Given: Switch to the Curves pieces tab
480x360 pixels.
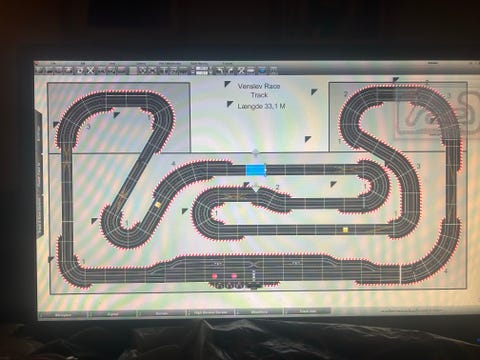Looking at the screenshot, I should click(x=162, y=313).
